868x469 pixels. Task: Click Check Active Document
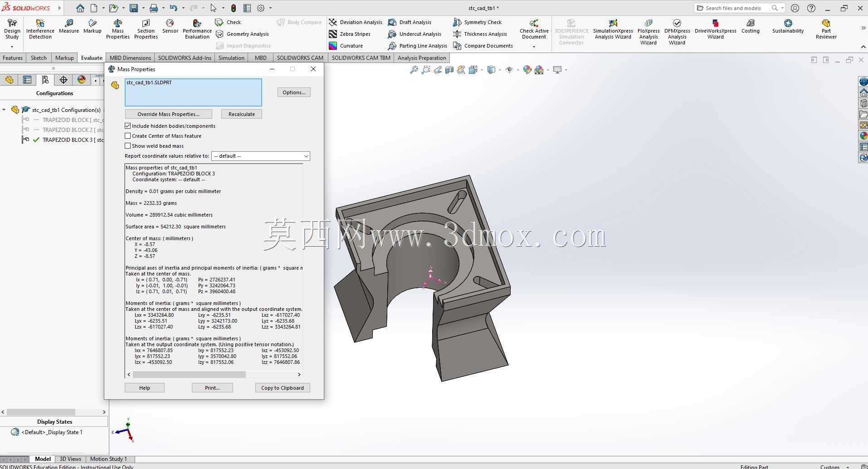[534, 29]
